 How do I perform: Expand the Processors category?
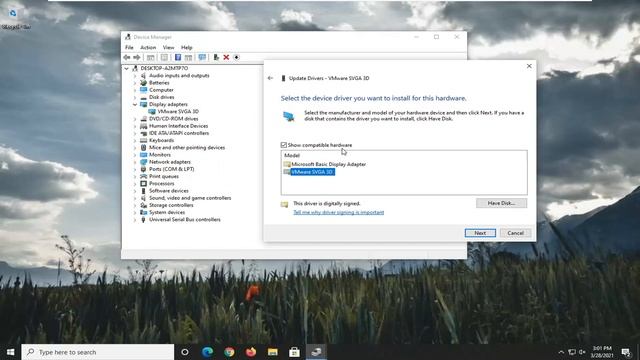coord(135,184)
